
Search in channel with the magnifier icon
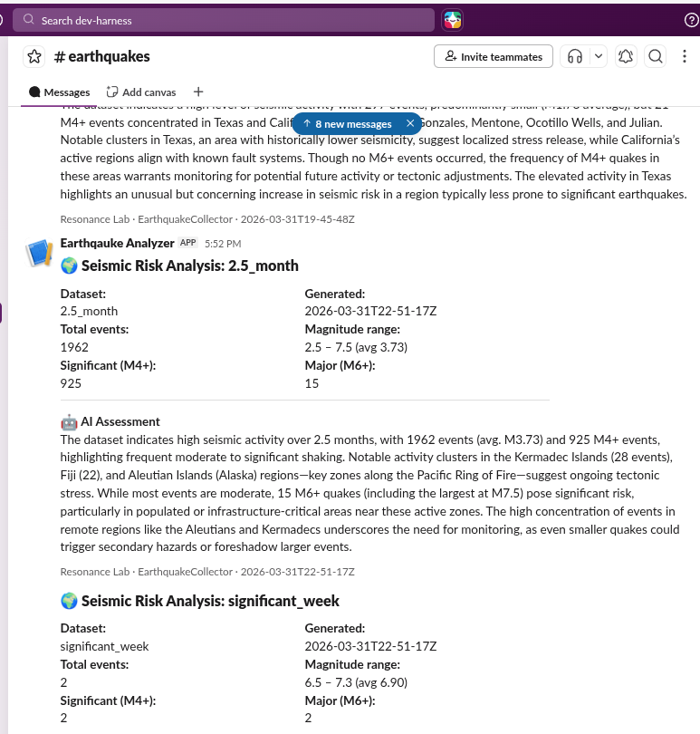tap(656, 56)
